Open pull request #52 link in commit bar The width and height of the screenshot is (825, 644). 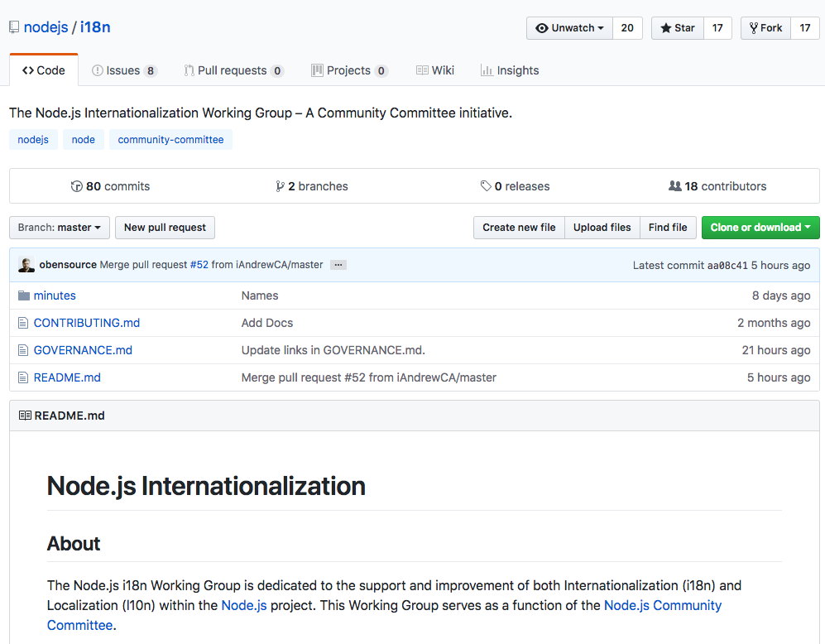coord(199,265)
